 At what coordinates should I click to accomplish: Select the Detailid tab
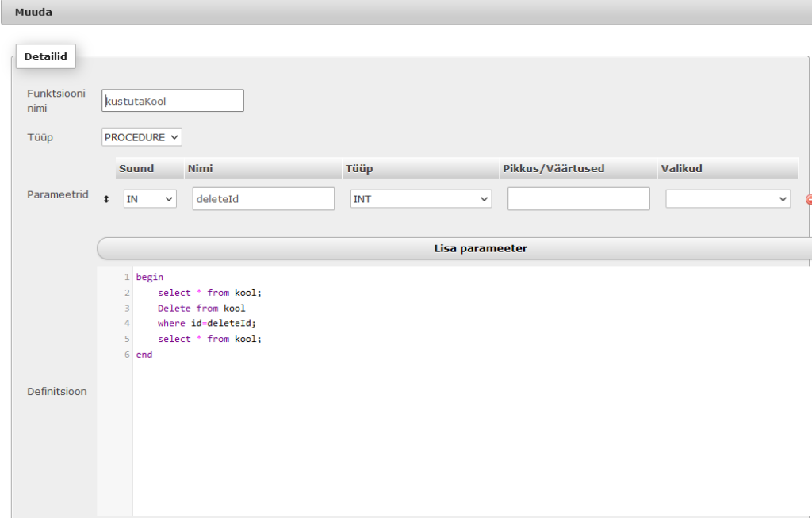coord(45,56)
